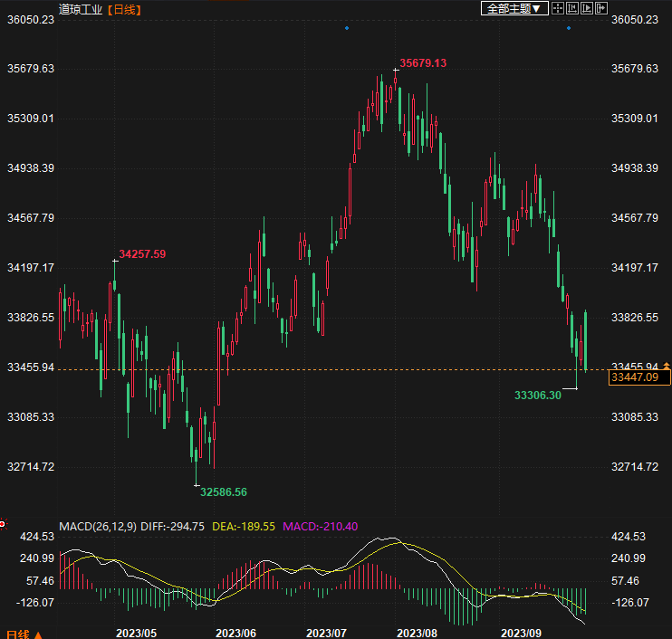Image resolution: width=672 pixels, height=639 pixels.
Task: Click the MACD(26,12,9) indicator label
Action: [98, 526]
